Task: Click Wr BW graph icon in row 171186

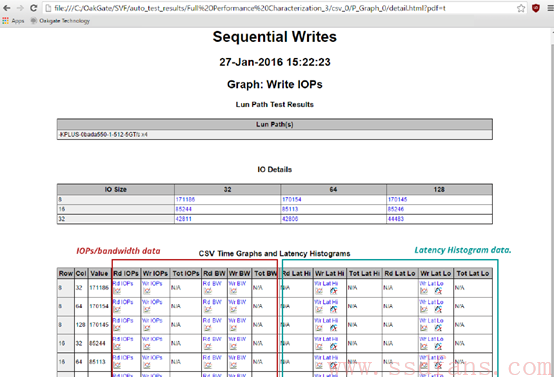Action: pos(233,291)
